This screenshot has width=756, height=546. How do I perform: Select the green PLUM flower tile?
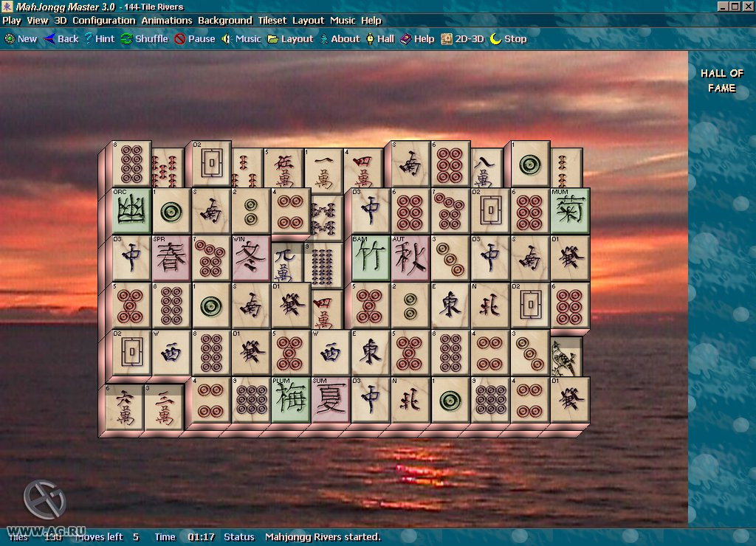[291, 399]
